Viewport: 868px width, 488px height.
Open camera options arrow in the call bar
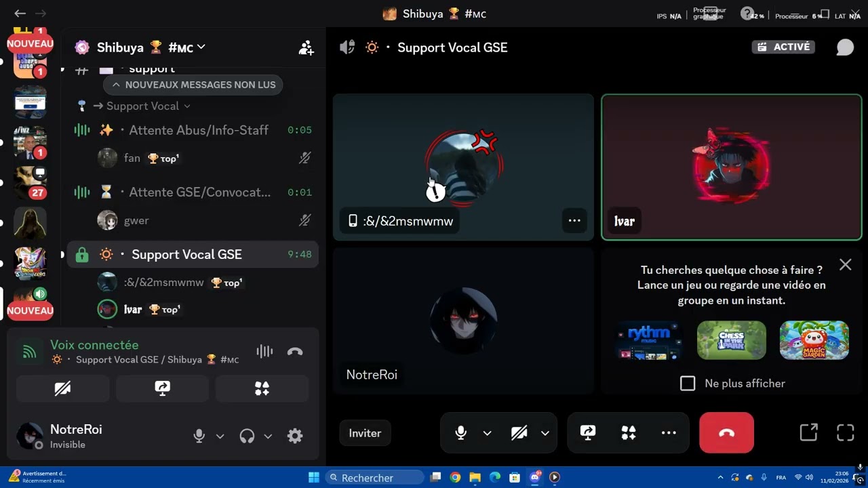pos(545,433)
